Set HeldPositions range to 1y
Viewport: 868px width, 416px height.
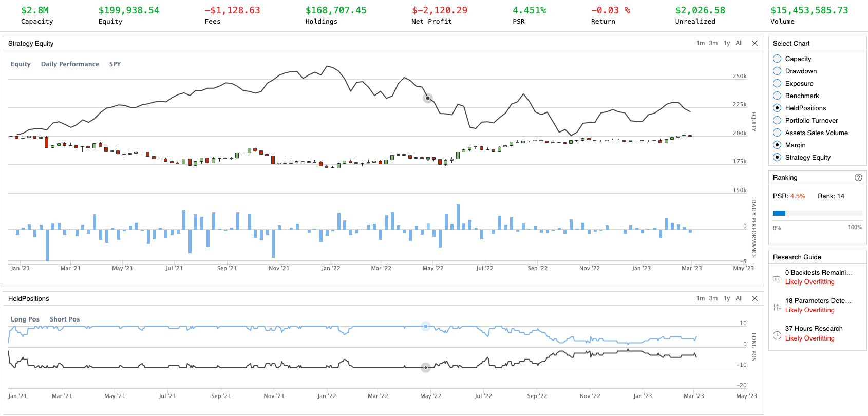pos(726,298)
